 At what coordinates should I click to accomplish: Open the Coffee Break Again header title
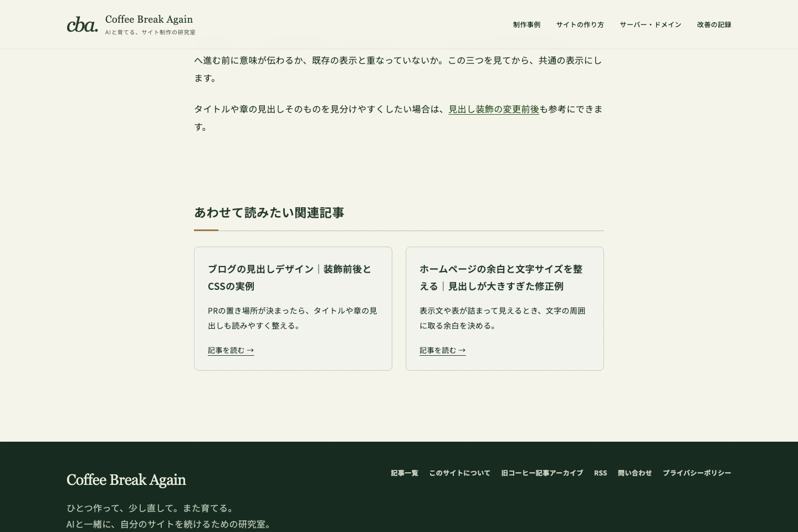tap(149, 19)
